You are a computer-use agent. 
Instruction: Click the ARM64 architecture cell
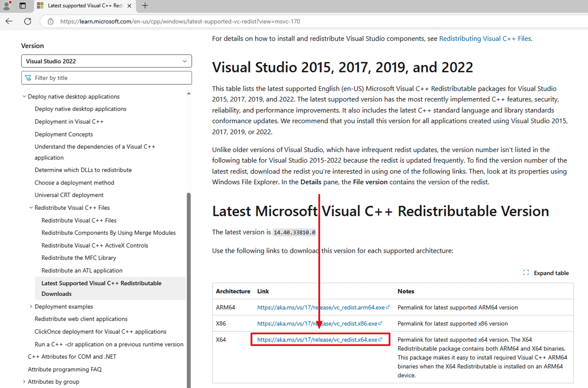click(225, 307)
